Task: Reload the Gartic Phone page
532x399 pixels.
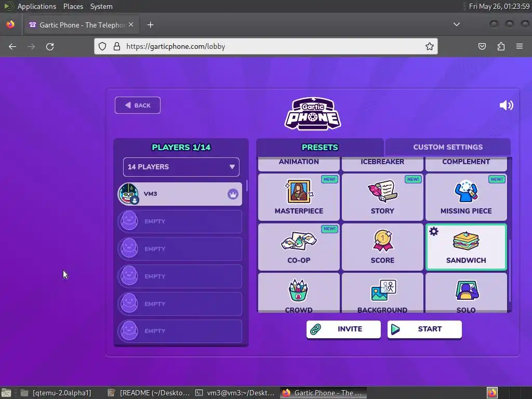Action: 50,46
